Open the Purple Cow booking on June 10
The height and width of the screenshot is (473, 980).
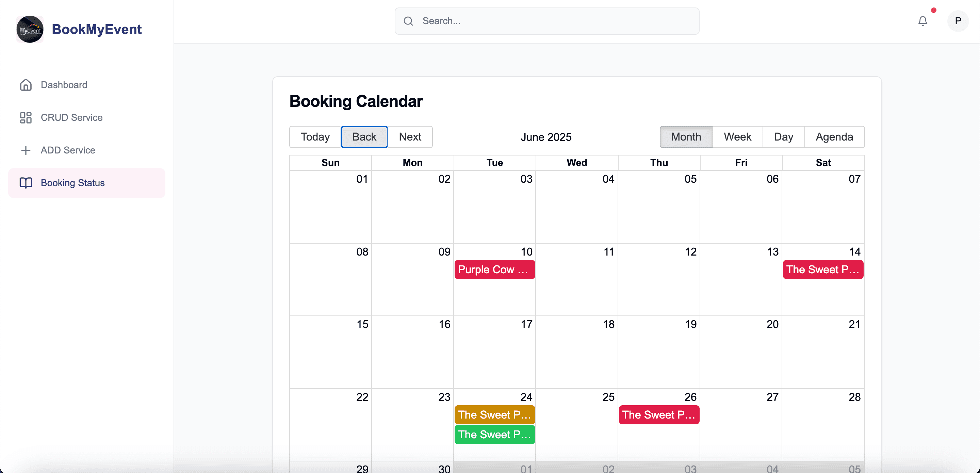tap(494, 270)
